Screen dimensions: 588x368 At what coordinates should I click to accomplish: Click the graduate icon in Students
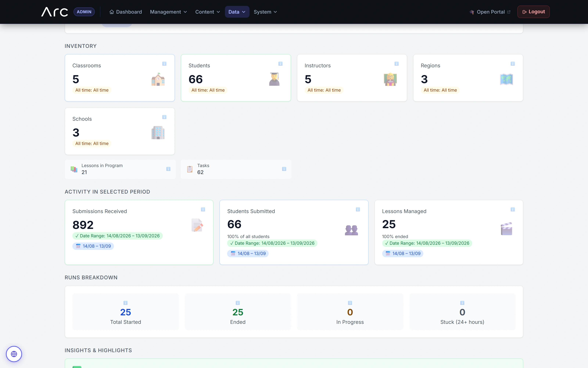(x=274, y=79)
